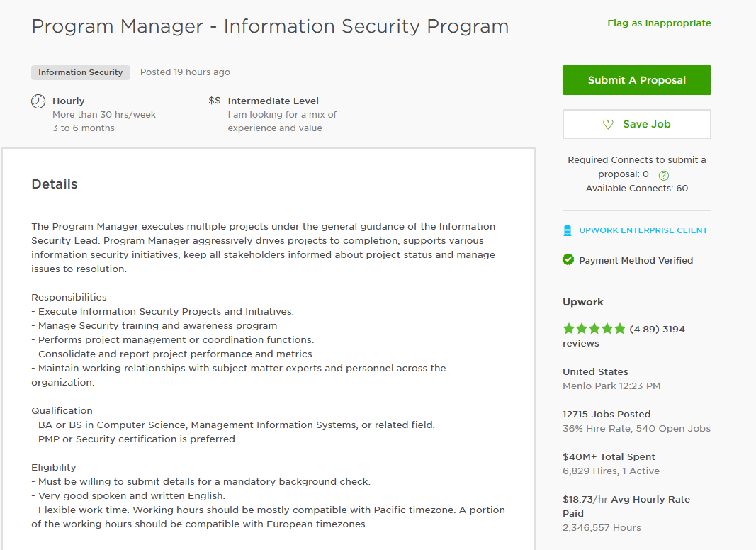
Task: Click the heart icon on Save Job
Action: pyautogui.click(x=608, y=124)
